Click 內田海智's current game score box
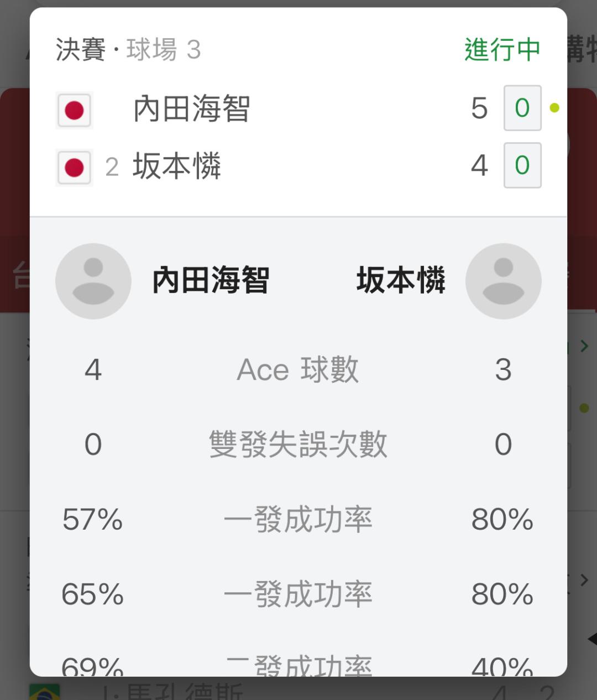597x700 pixels. tap(522, 108)
